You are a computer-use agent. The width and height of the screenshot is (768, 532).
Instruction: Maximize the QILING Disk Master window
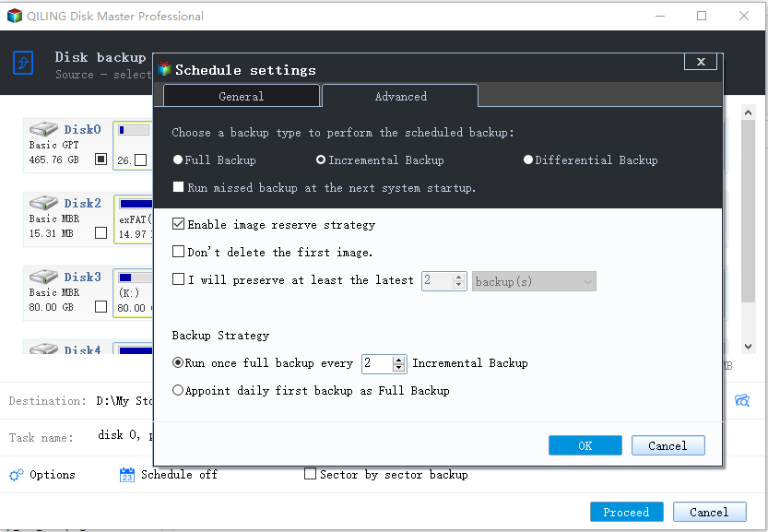[x=702, y=16]
